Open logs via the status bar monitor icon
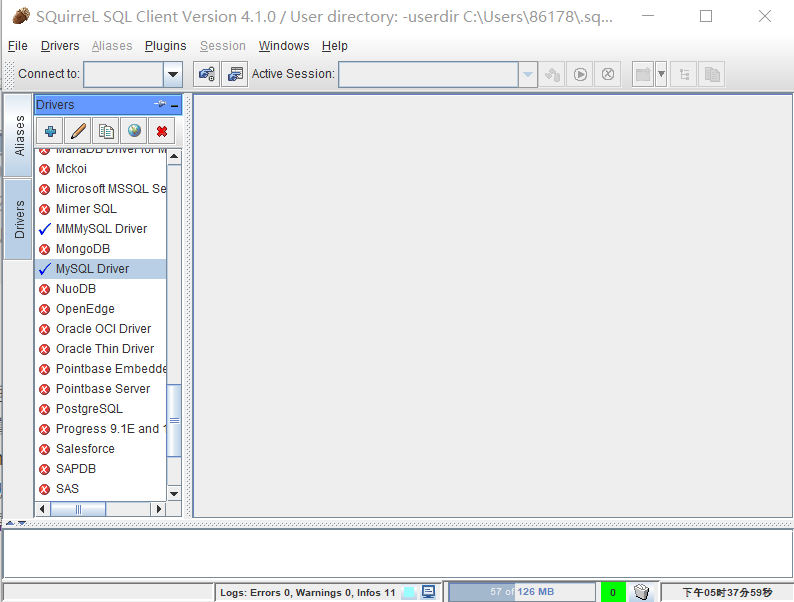 [x=428, y=592]
